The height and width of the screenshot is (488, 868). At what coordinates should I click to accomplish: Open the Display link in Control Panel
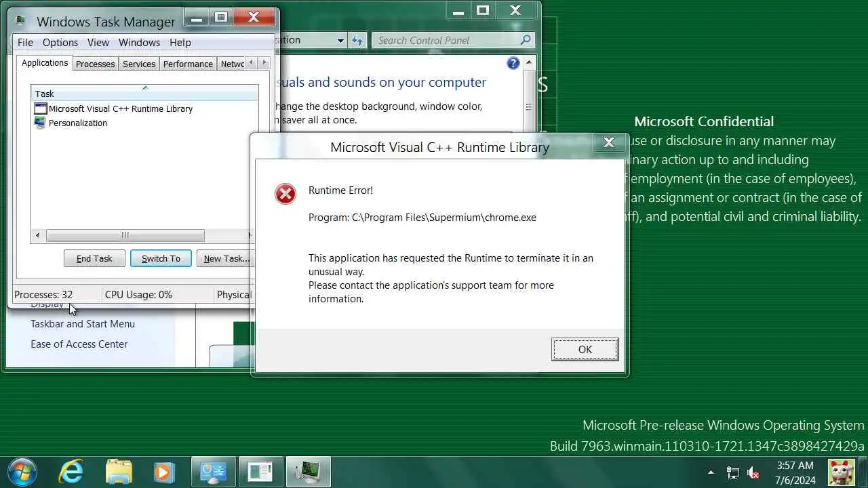[x=47, y=304]
